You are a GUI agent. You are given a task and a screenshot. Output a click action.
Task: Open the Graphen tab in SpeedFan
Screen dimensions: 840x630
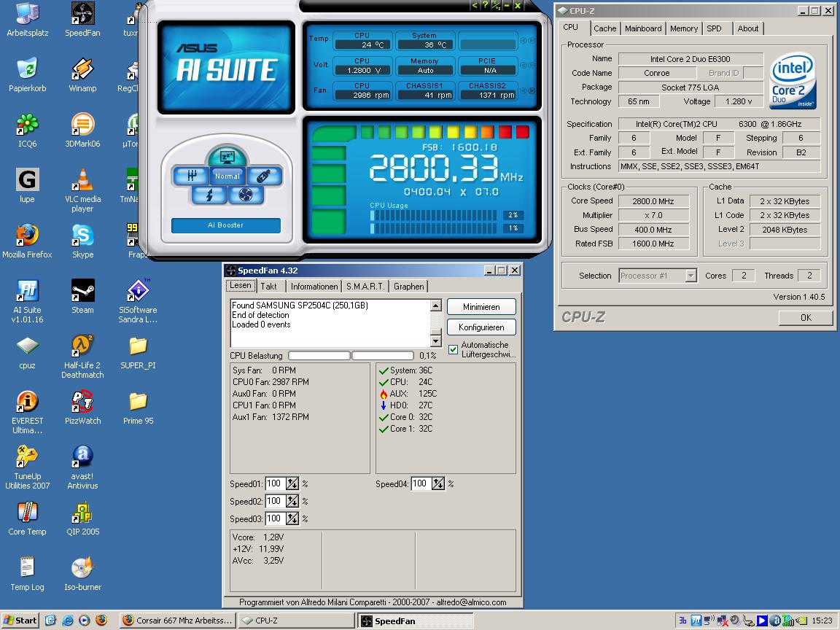(x=409, y=287)
